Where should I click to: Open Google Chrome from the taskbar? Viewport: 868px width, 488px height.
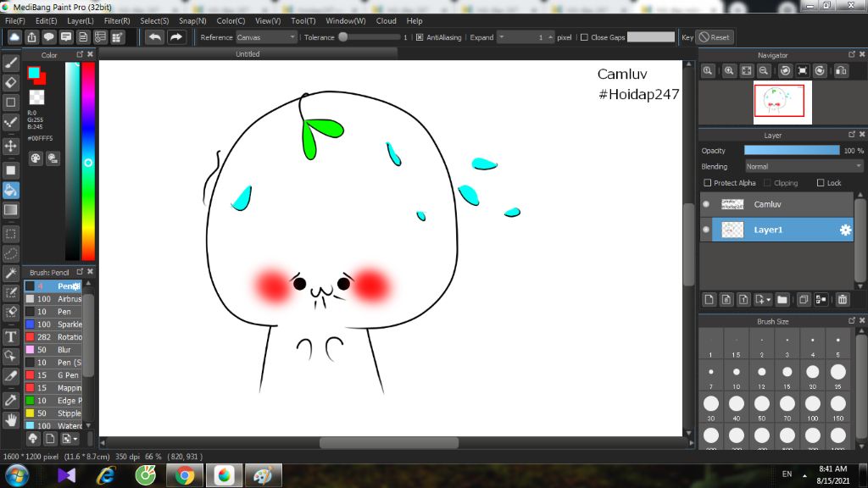pyautogui.click(x=184, y=476)
